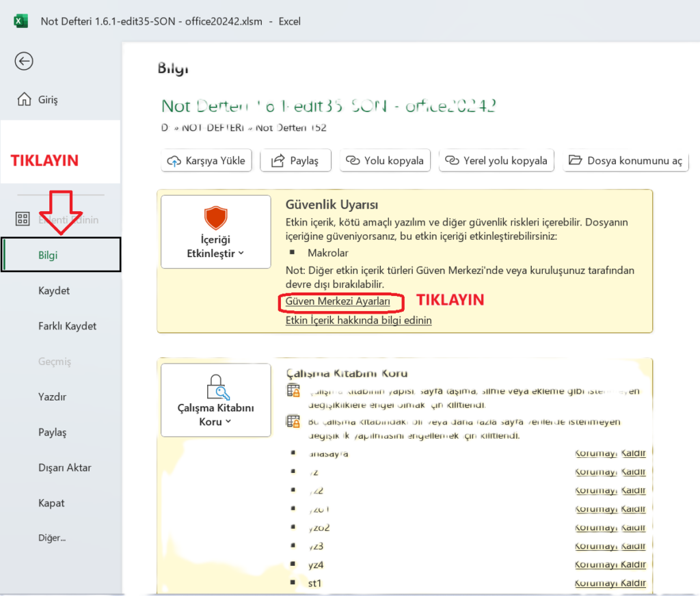Choose Dışarı Aktar in the sidebar
This screenshot has width=700, height=596.
(64, 468)
